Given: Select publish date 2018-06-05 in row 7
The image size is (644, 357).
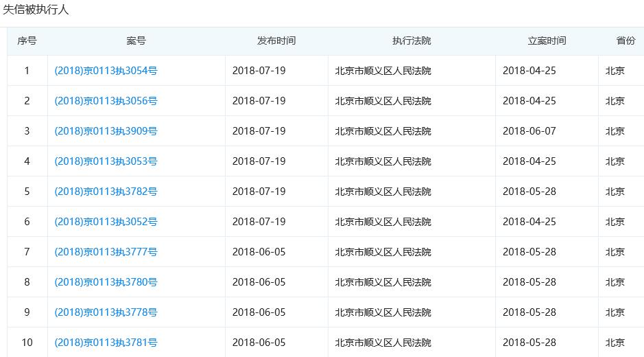Looking at the screenshot, I should [x=259, y=252].
